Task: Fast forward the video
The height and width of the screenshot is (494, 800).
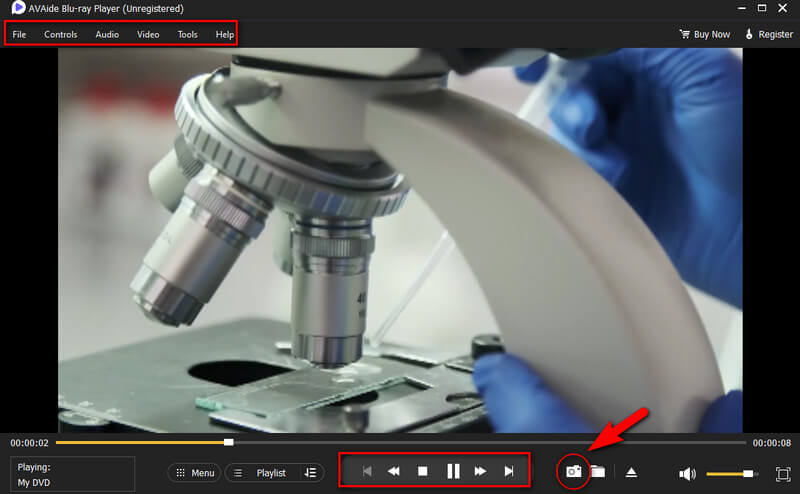Action: tap(480, 471)
